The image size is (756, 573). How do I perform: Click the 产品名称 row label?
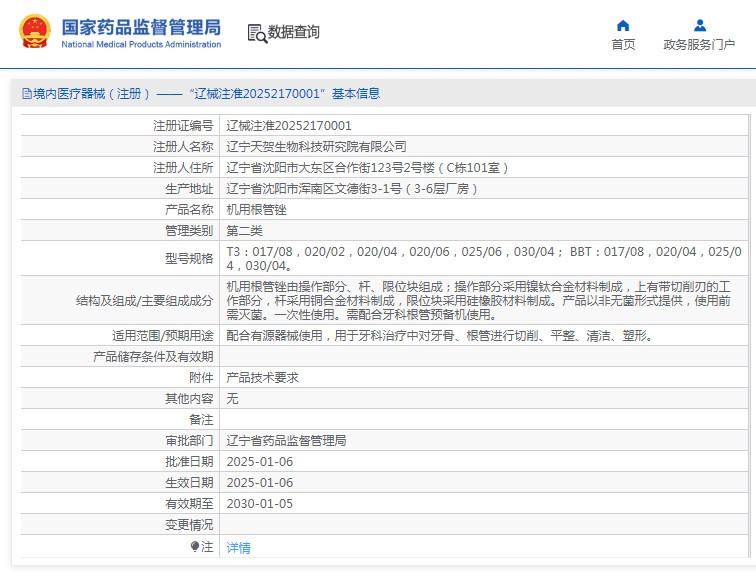(x=189, y=210)
